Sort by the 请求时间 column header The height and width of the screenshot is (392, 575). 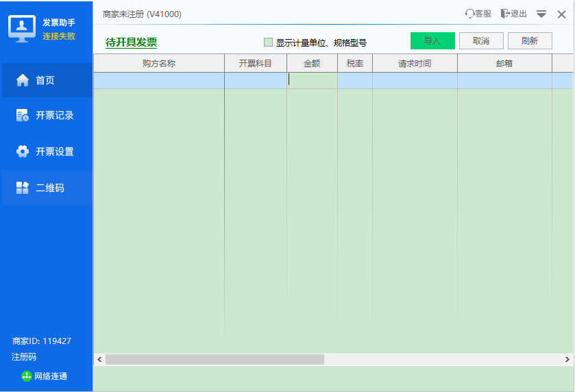pos(415,63)
